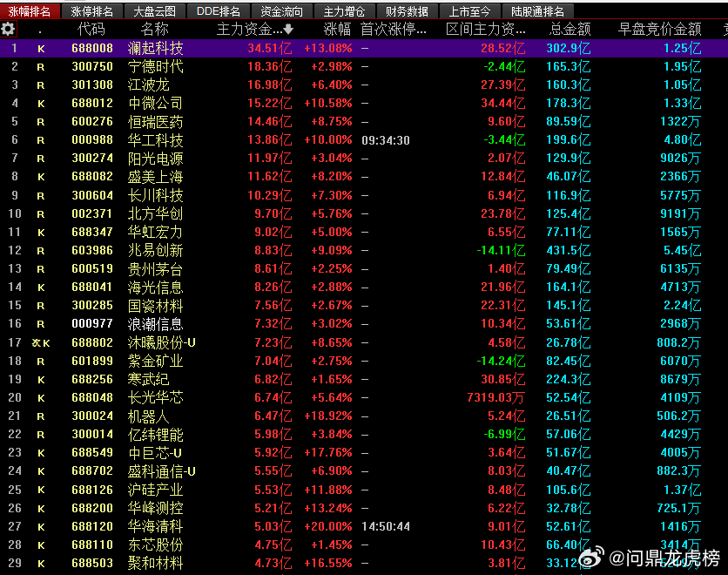Open the 上市至今 tab
728x575 pixels.
(469, 11)
